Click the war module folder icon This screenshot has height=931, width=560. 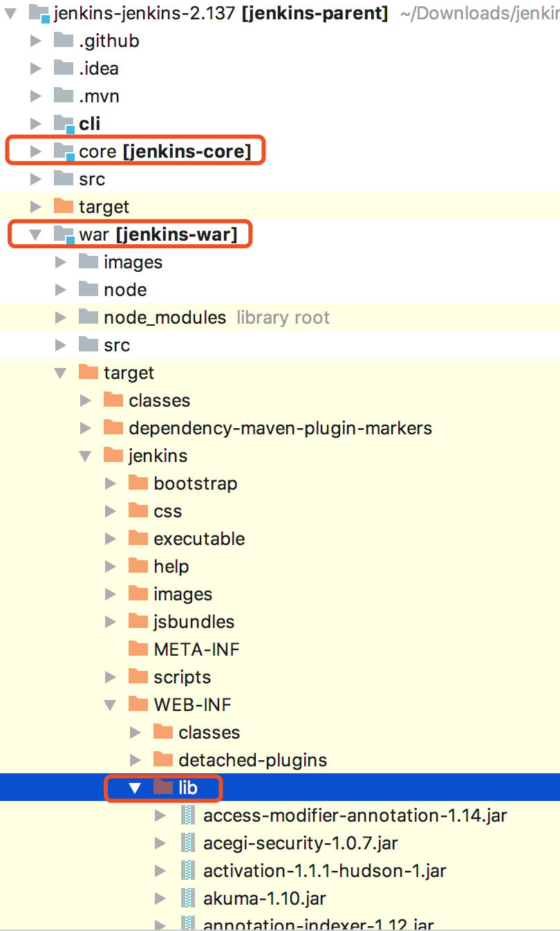(x=64, y=234)
